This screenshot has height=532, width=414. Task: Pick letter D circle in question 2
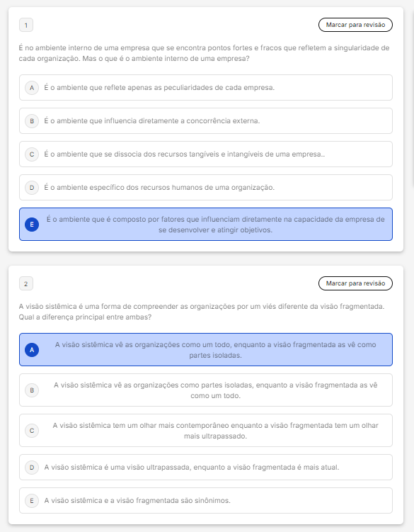(32, 468)
